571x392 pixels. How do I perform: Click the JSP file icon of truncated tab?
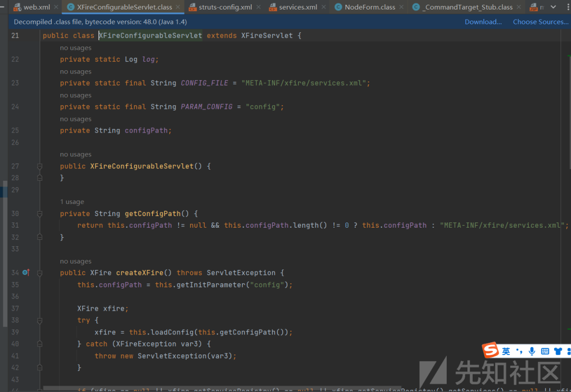(533, 7)
